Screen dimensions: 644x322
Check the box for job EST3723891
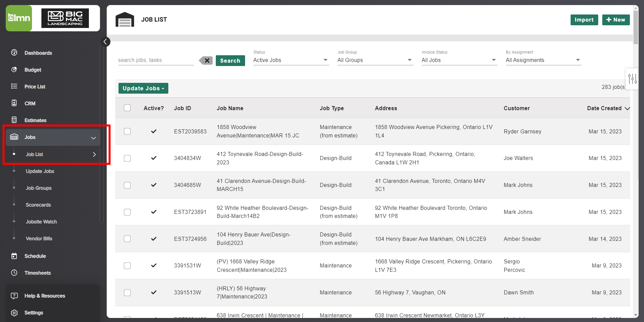[127, 212]
